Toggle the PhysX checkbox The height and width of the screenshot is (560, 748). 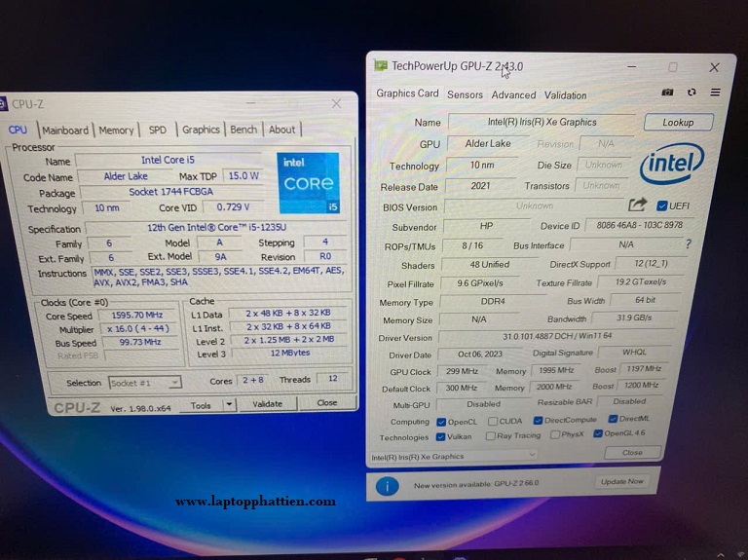click(555, 434)
